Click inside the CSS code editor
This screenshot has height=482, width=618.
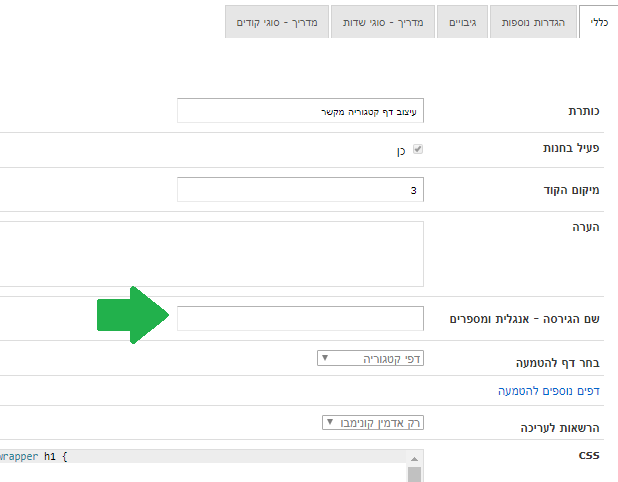point(200,465)
